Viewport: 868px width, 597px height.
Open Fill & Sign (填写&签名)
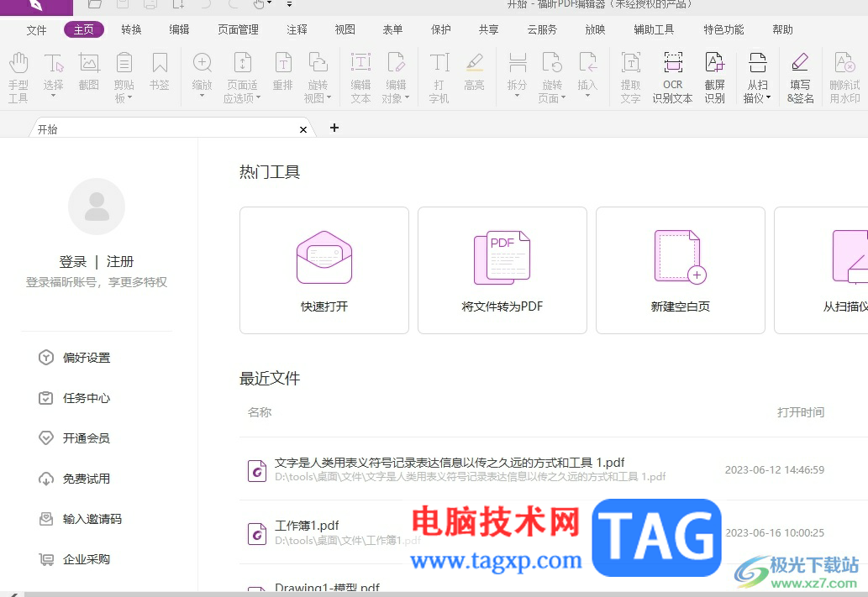[801, 77]
